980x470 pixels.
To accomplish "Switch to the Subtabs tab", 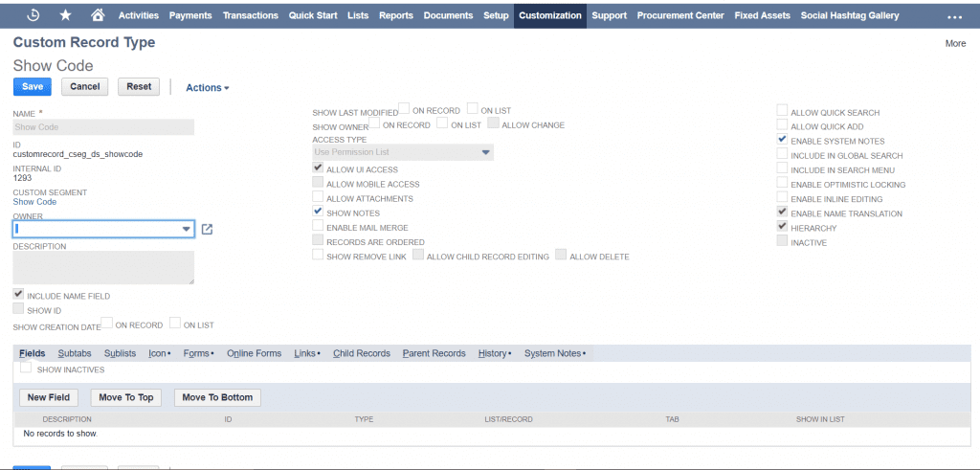I will (75, 353).
